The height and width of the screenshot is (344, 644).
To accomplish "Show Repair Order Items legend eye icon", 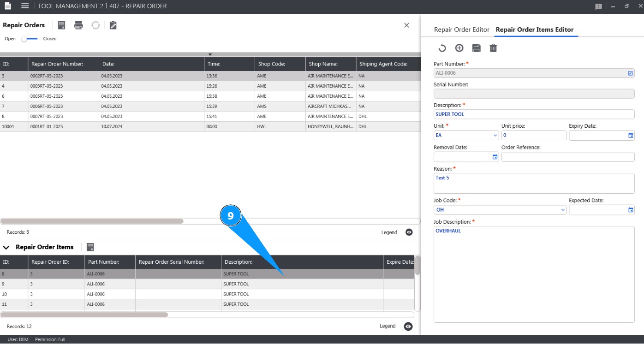I will coord(408,326).
